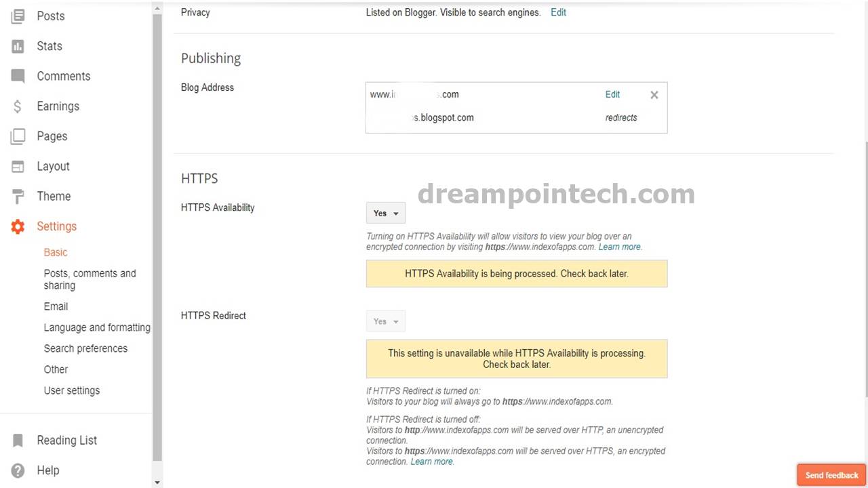Screen dimensions: 868x488
Task: Remove the custom blog address
Action: 654,94
